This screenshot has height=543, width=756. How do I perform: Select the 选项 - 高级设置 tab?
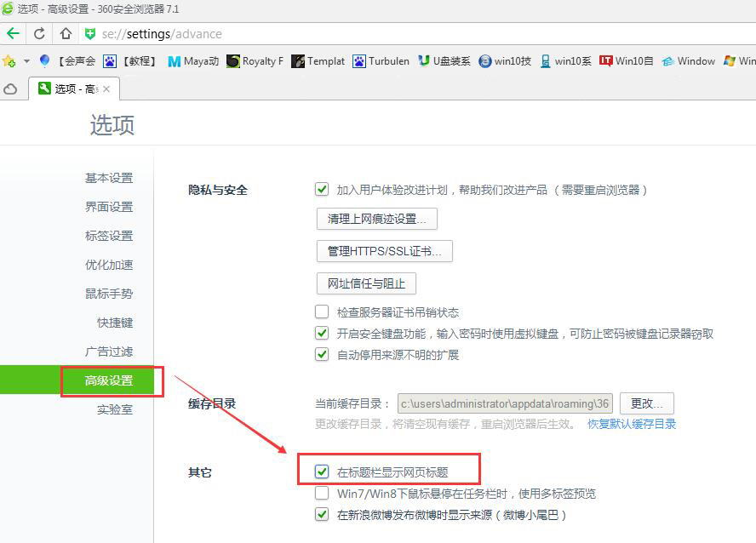click(74, 89)
